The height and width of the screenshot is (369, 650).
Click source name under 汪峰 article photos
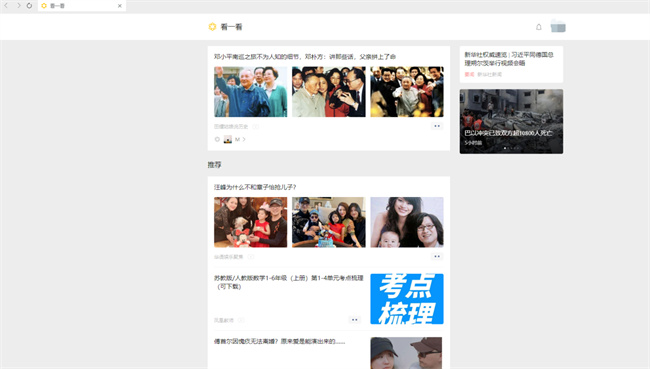tap(228, 257)
